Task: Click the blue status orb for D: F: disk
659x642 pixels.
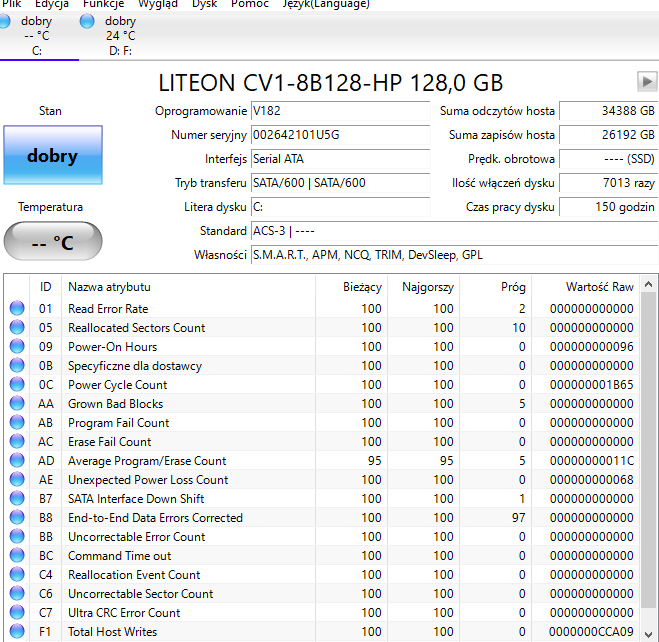Action: 87,21
